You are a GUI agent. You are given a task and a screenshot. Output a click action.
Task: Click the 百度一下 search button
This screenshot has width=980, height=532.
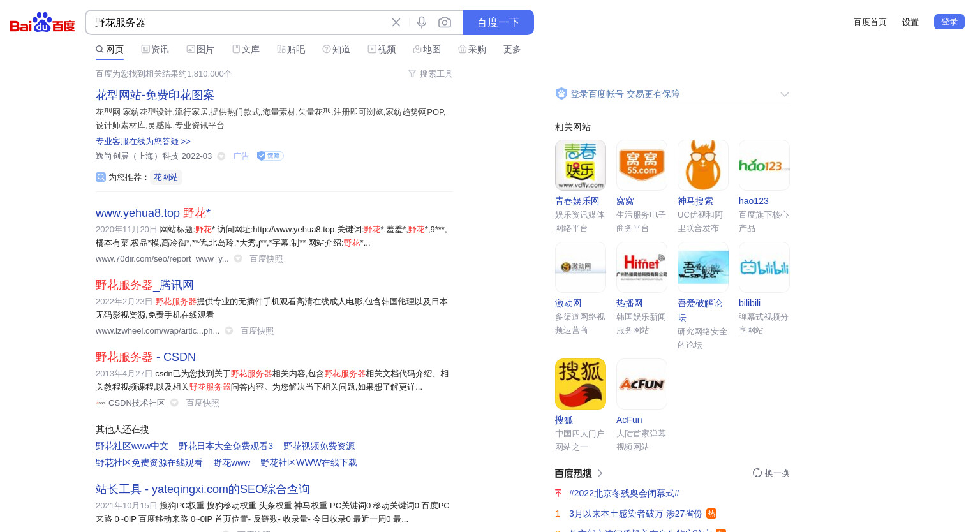click(x=498, y=22)
